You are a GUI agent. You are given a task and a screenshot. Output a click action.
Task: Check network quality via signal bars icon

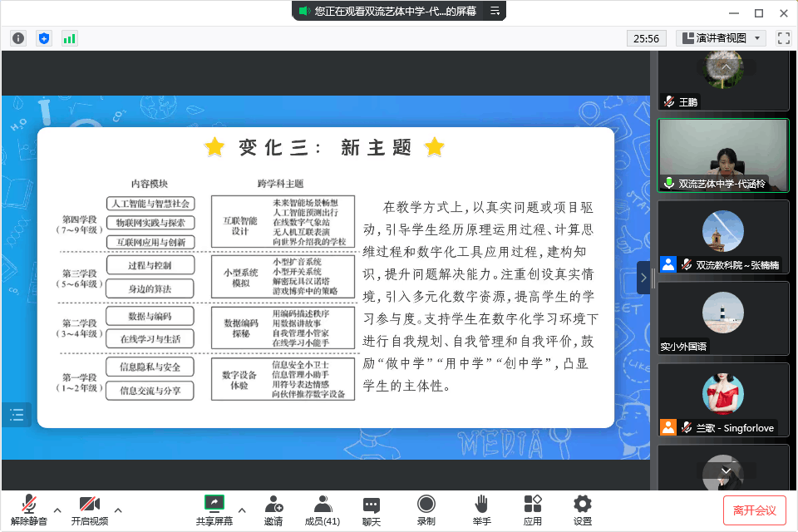tap(69, 38)
